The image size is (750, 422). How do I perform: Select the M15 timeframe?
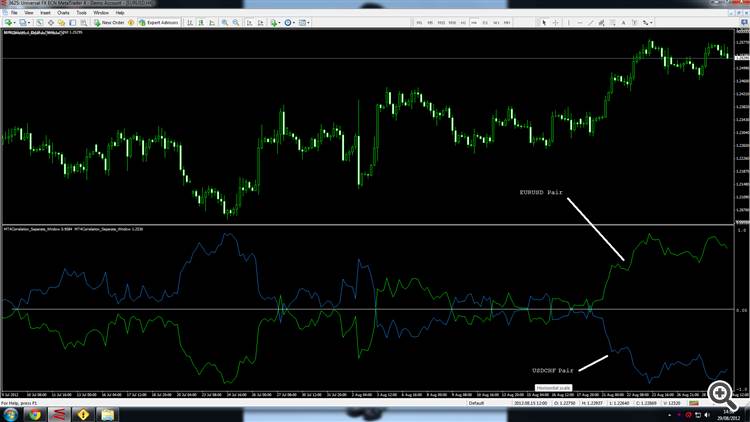pyautogui.click(x=441, y=22)
